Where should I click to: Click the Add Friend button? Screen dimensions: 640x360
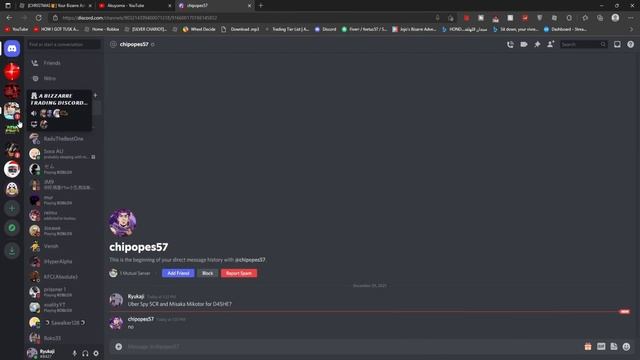coord(178,273)
